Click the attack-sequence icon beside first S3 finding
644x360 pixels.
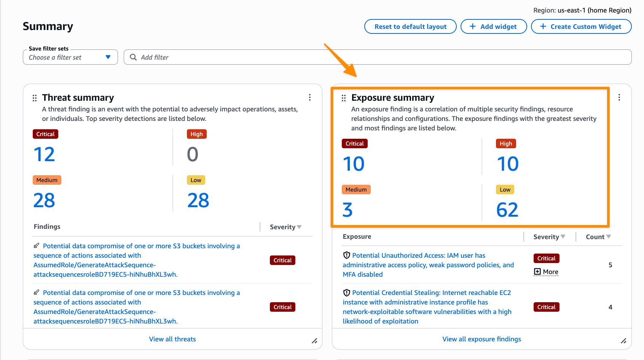(x=36, y=246)
